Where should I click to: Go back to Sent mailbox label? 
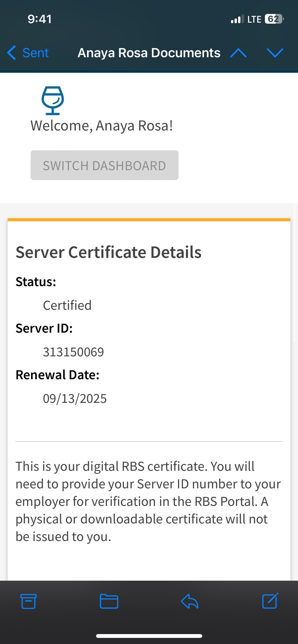tap(35, 53)
